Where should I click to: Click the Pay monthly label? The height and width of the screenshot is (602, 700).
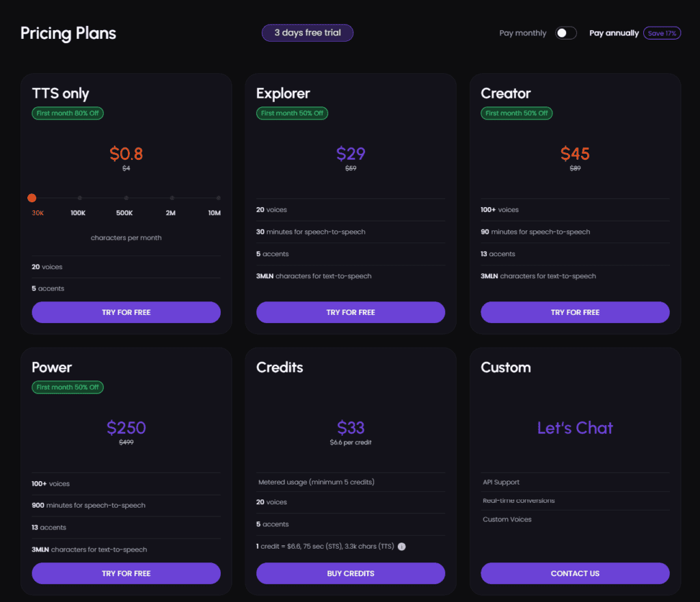coord(522,32)
